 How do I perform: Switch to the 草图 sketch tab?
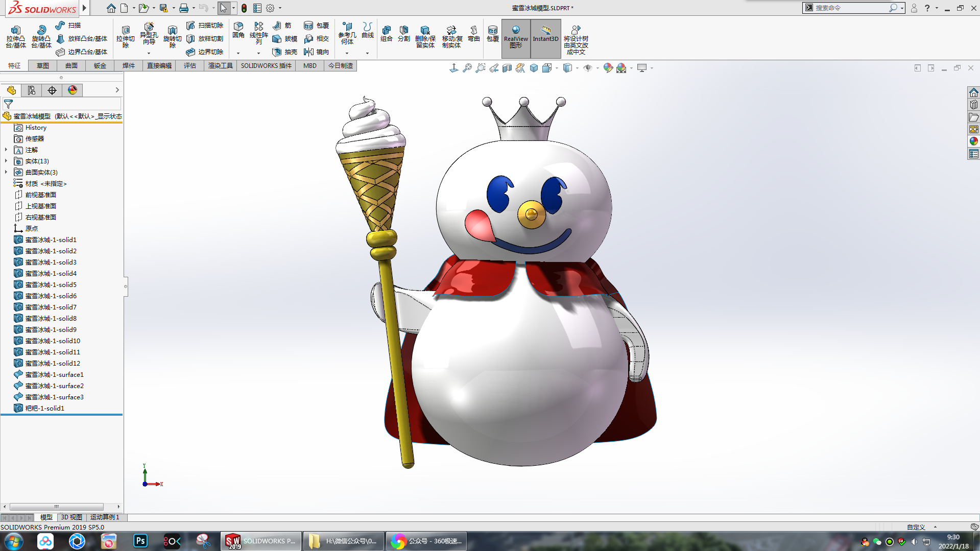(x=43, y=66)
